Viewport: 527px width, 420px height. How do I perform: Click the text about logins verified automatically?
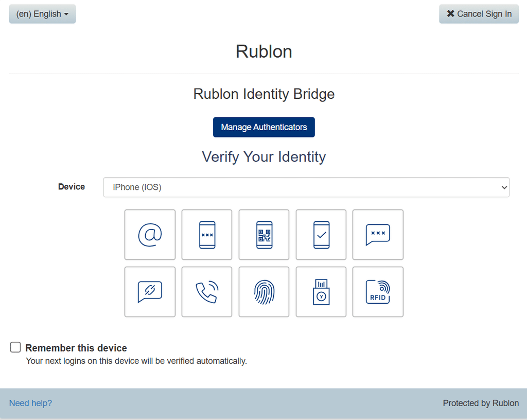click(x=136, y=361)
